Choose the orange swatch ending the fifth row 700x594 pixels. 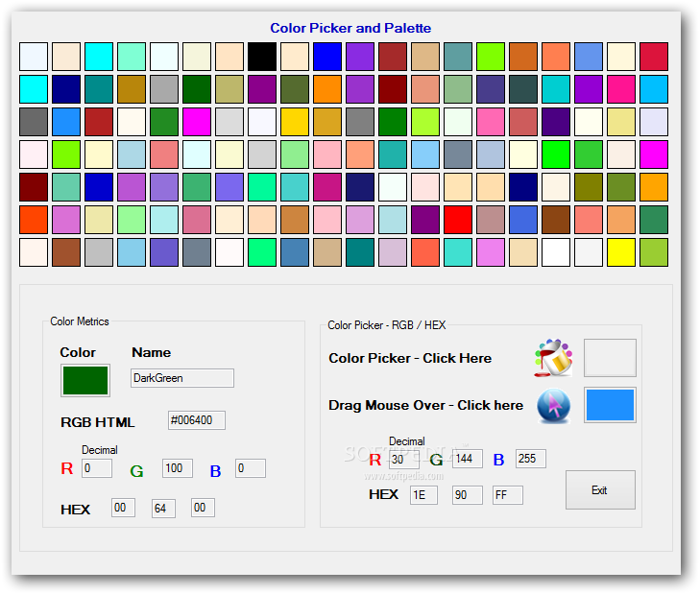[x=654, y=187]
